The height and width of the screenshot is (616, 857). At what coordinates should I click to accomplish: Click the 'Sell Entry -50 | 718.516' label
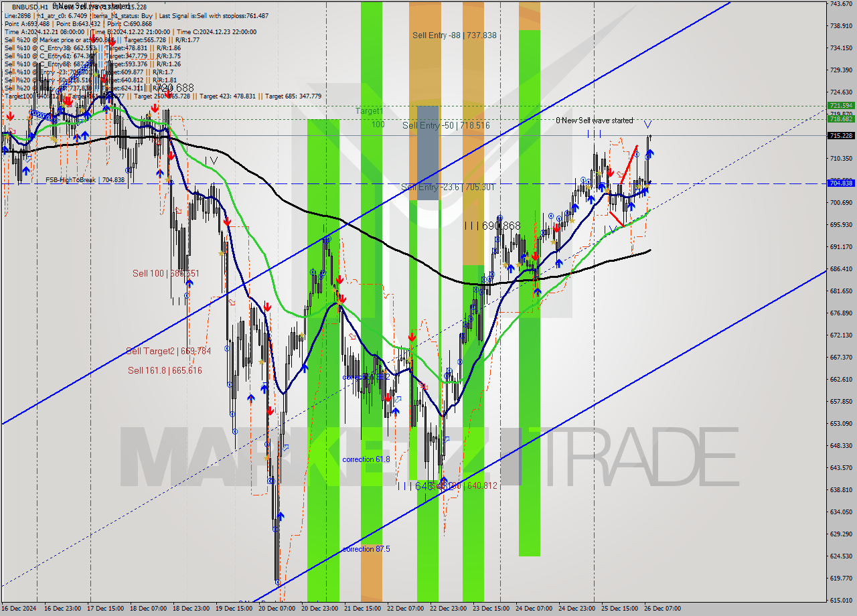(x=446, y=125)
